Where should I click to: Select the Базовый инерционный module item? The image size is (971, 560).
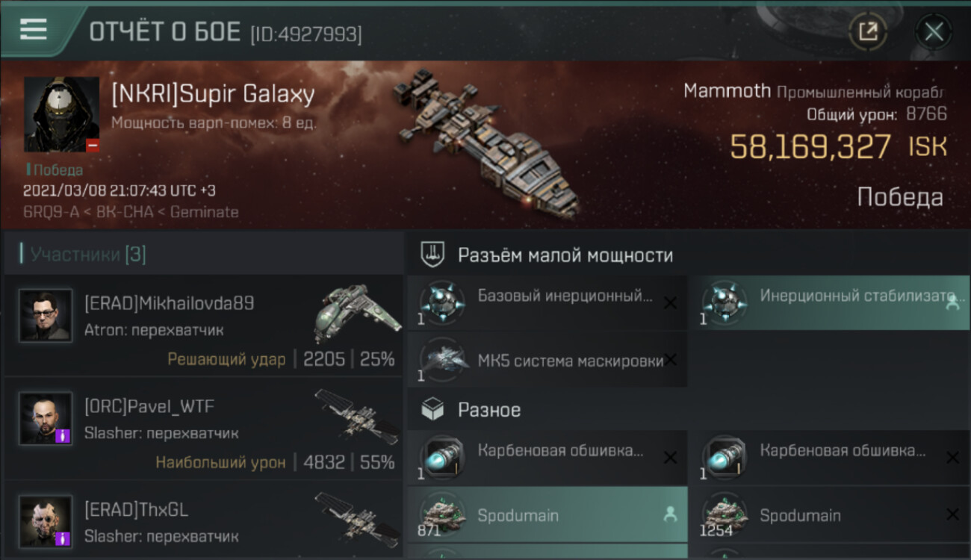[547, 302]
